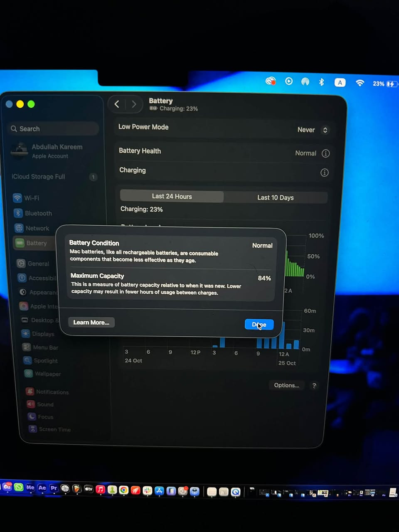Select Accessibility in the settings sidebar
Viewport: 399px width, 532px height.
coord(37,278)
